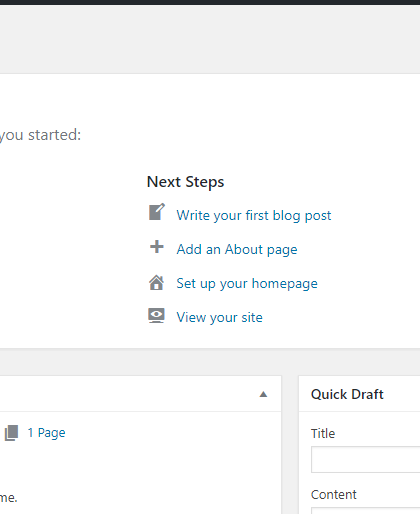Open the 1 Page count link
The width and height of the screenshot is (420, 514).
click(x=46, y=433)
